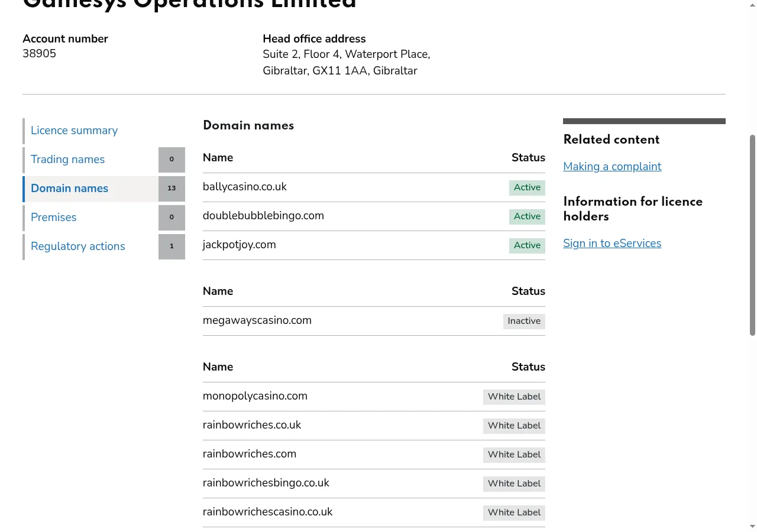757x532 pixels.
Task: Click the Active status for doublebubblebingo.com
Action: (x=527, y=216)
